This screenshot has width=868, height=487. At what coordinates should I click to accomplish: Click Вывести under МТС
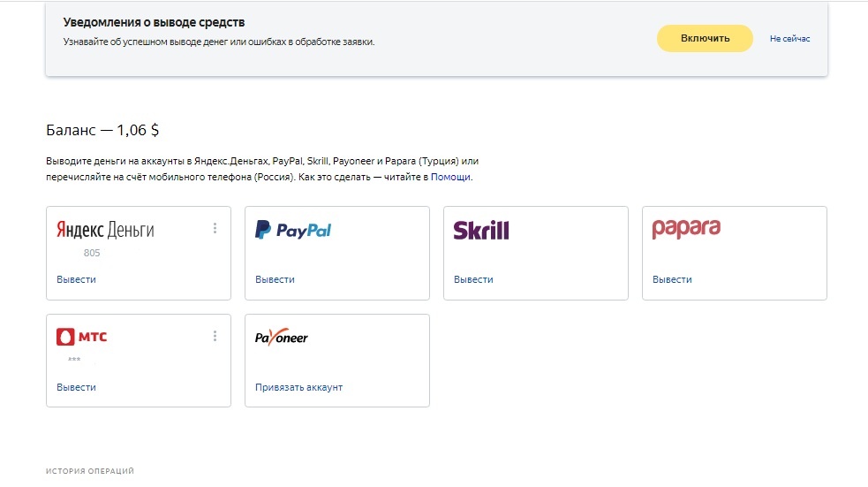click(77, 387)
